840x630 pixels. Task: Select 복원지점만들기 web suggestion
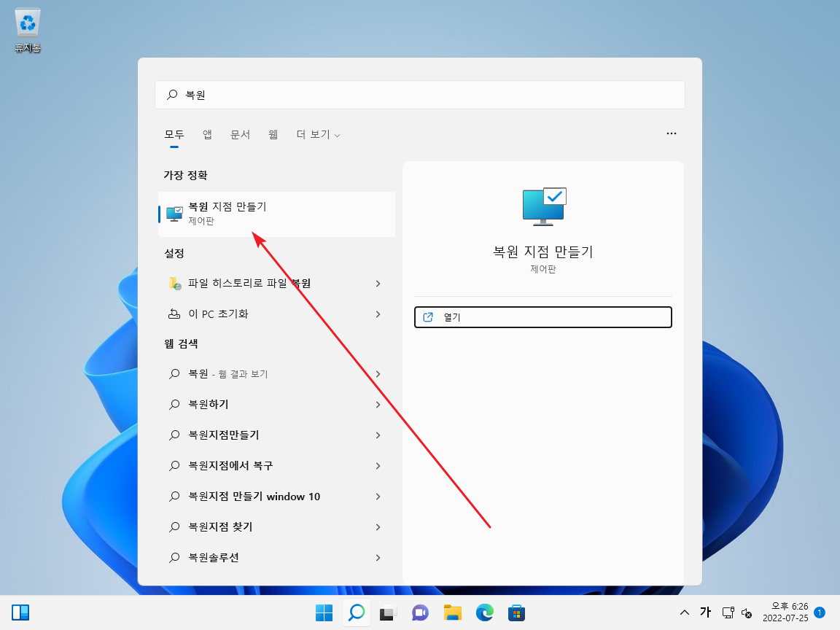pos(276,435)
